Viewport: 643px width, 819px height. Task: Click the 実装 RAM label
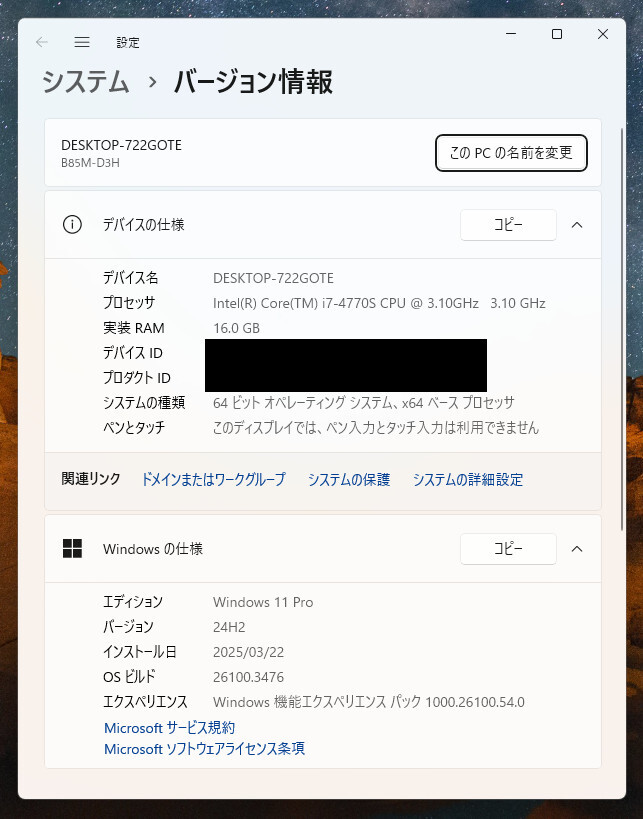[134, 328]
